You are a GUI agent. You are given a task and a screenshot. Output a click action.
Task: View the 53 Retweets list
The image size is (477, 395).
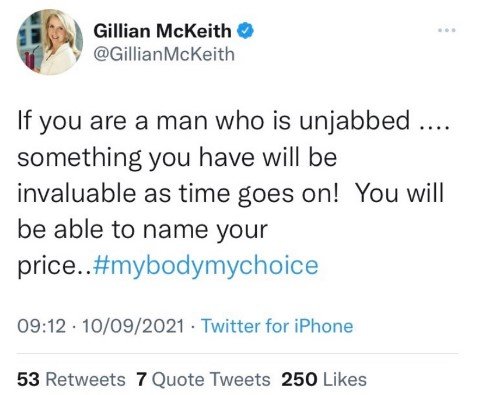click(x=71, y=380)
